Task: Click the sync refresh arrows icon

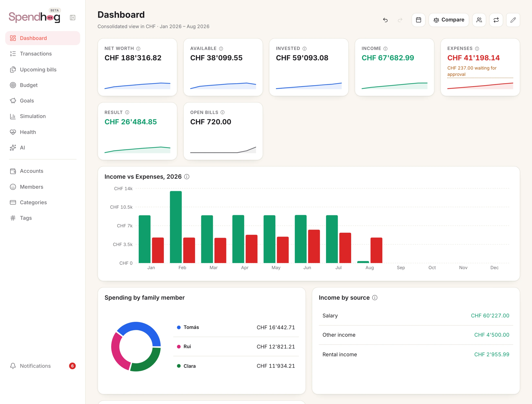Action: pyautogui.click(x=496, y=20)
